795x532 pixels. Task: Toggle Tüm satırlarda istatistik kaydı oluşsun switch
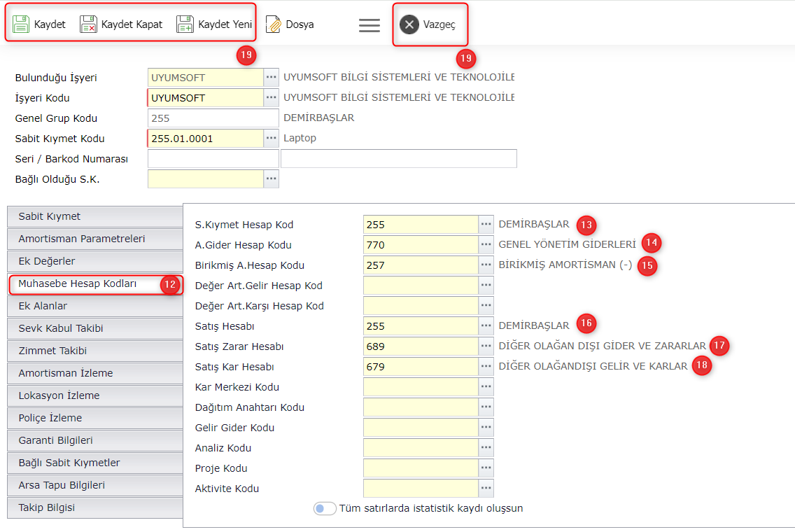325,509
